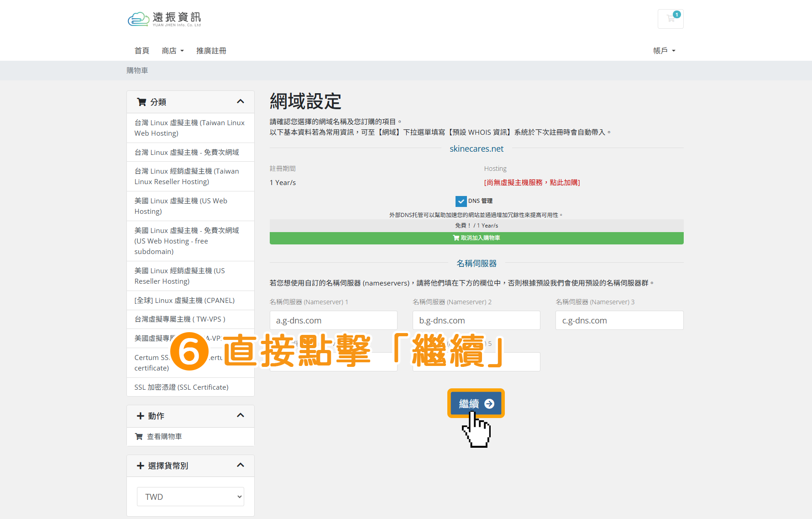Disable the DNS 管理 checkbox
This screenshot has height=519, width=812.
[x=461, y=201]
